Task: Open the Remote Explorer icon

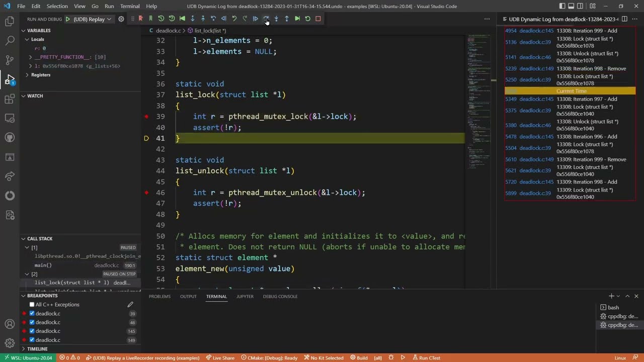Action: (10, 118)
